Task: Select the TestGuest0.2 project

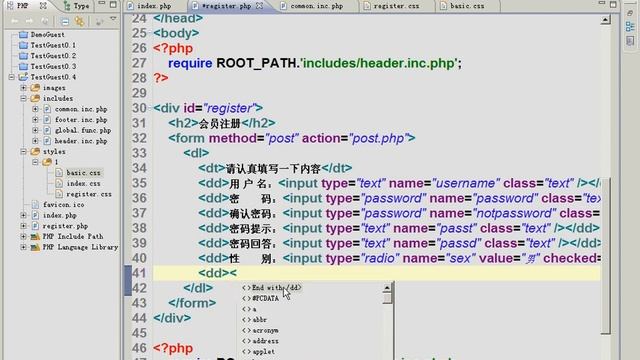Action: click(53, 56)
